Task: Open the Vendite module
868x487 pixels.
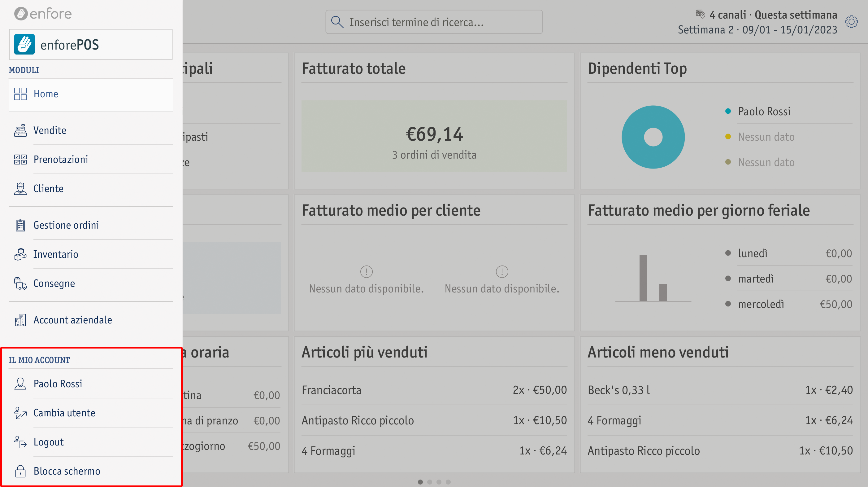Action: 91,130
